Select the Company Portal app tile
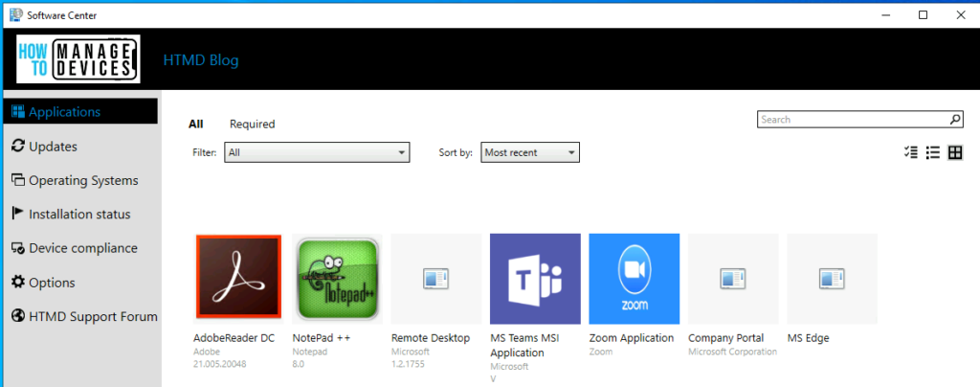The image size is (980, 387). [x=733, y=279]
